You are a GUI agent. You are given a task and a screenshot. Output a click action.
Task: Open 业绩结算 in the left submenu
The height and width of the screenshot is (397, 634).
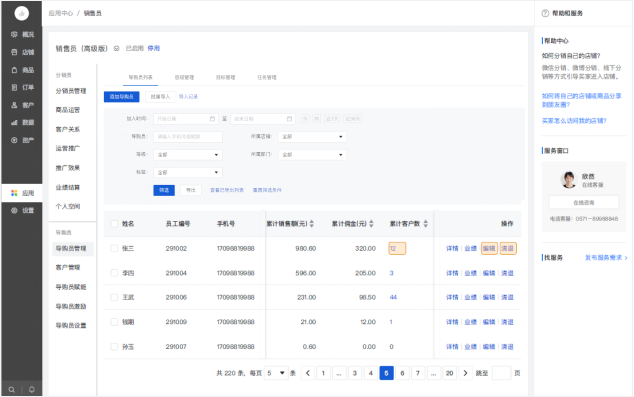tap(68, 187)
